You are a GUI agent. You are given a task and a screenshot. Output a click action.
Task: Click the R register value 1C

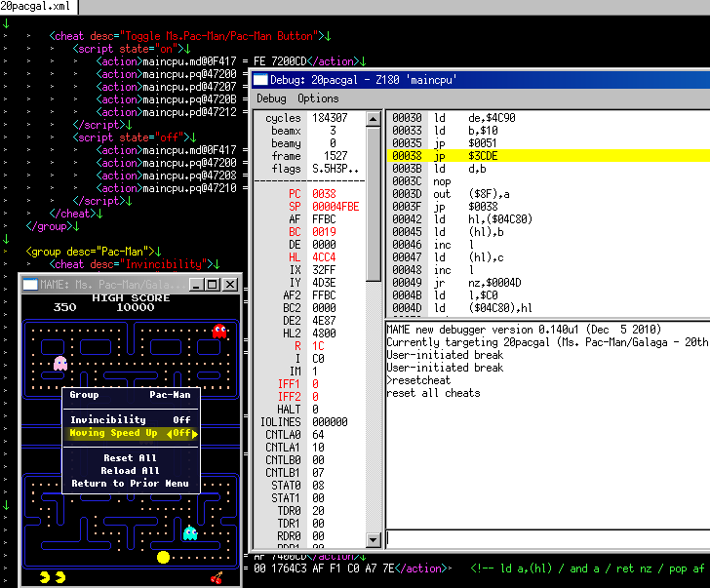click(318, 346)
